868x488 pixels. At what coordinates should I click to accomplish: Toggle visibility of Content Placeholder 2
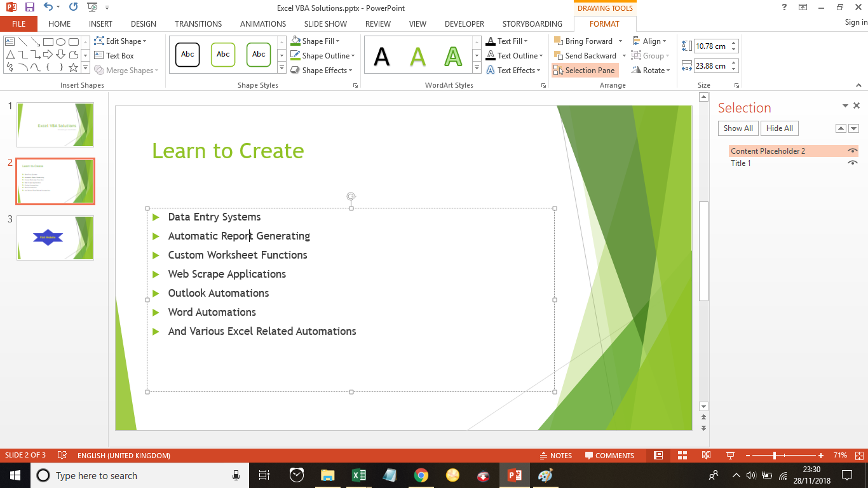pos(853,151)
